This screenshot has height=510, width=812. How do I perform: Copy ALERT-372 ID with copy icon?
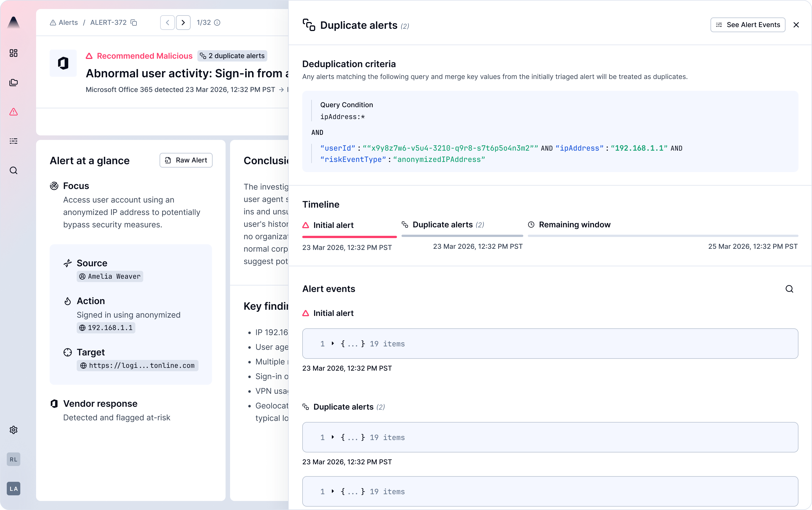(x=134, y=23)
